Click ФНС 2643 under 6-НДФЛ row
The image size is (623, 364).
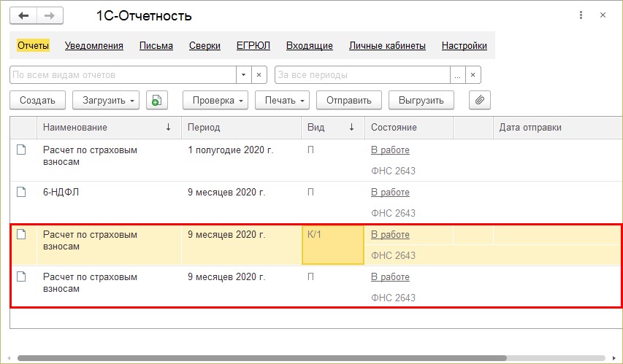393,213
